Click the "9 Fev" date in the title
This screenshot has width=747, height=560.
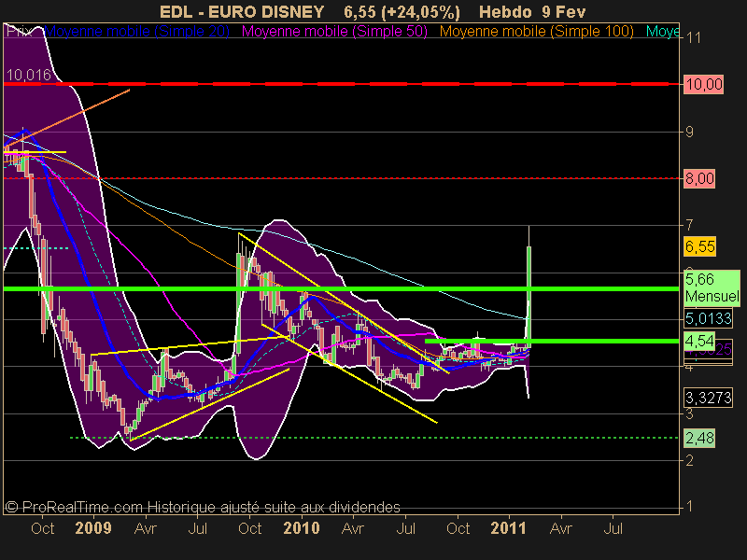(x=564, y=11)
